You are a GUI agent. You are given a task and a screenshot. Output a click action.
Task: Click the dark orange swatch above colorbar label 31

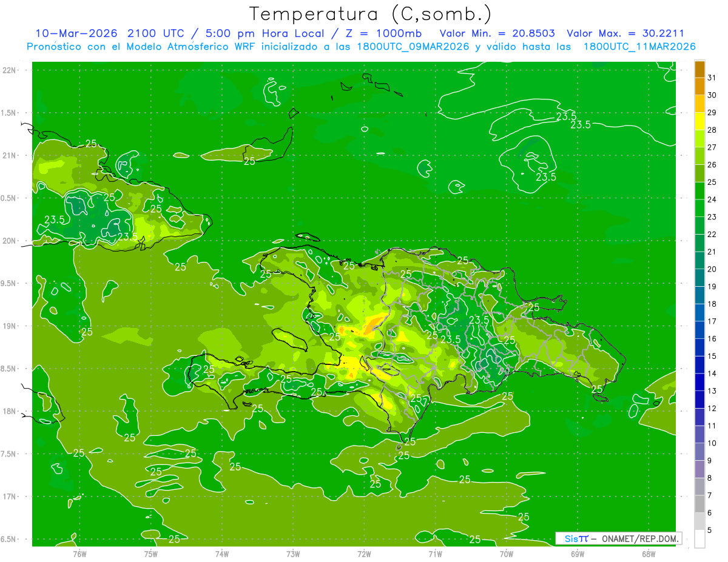click(x=699, y=69)
